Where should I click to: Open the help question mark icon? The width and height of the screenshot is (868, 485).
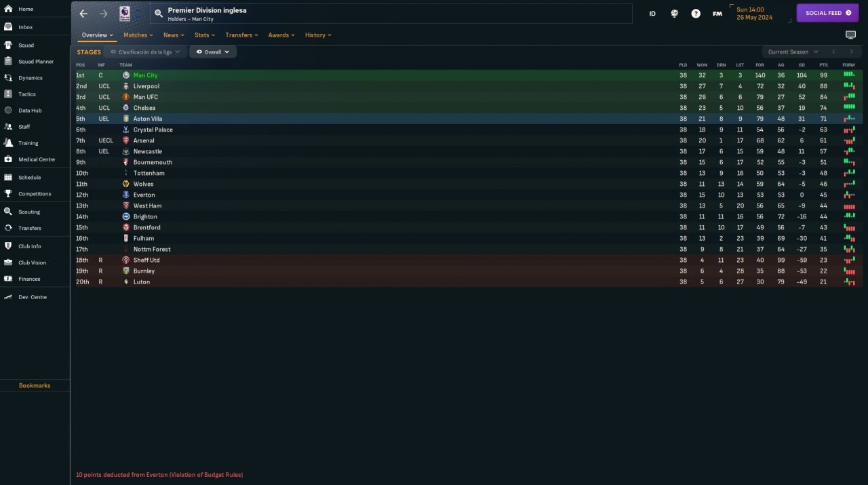click(696, 14)
